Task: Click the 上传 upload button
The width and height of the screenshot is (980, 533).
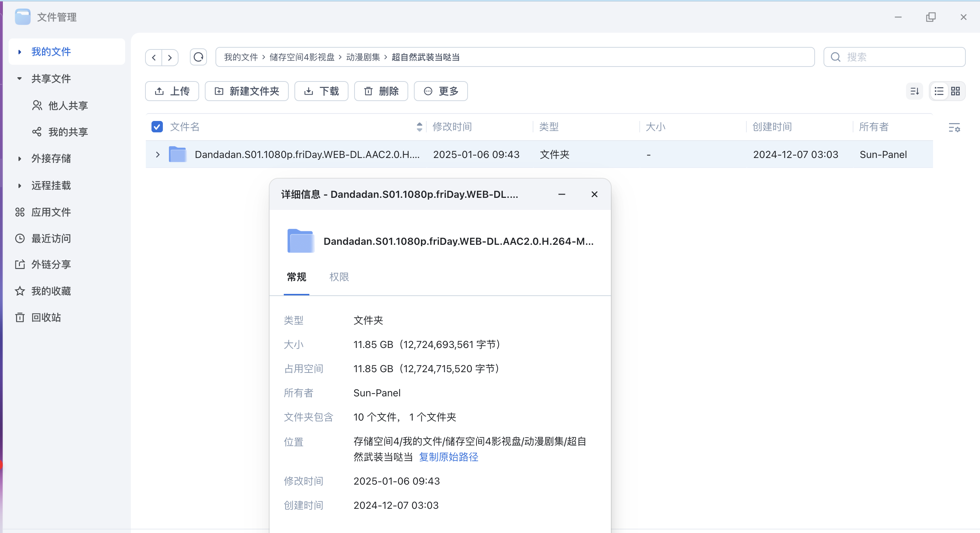Action: click(x=172, y=91)
